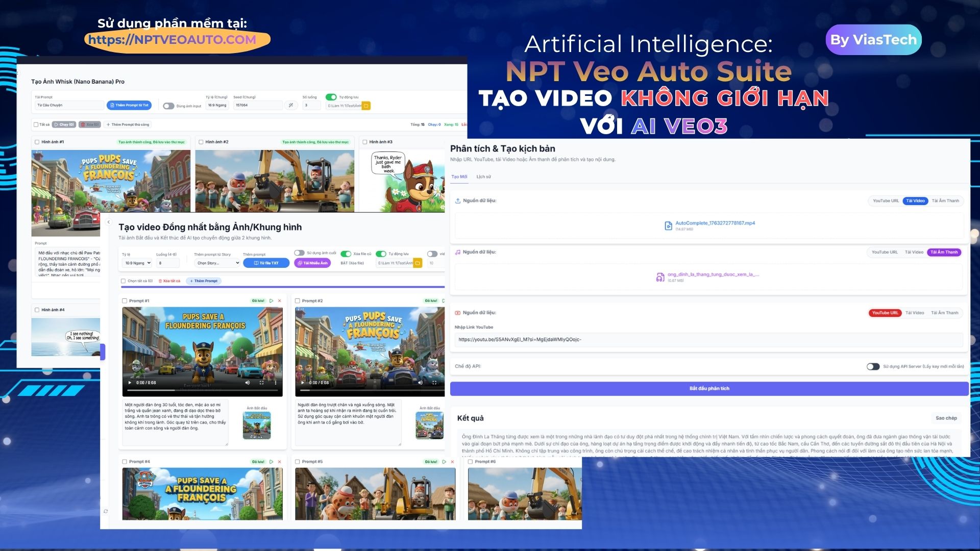The image size is (980, 551).
Task: Play the Prompt #1 video
Action: (x=130, y=383)
